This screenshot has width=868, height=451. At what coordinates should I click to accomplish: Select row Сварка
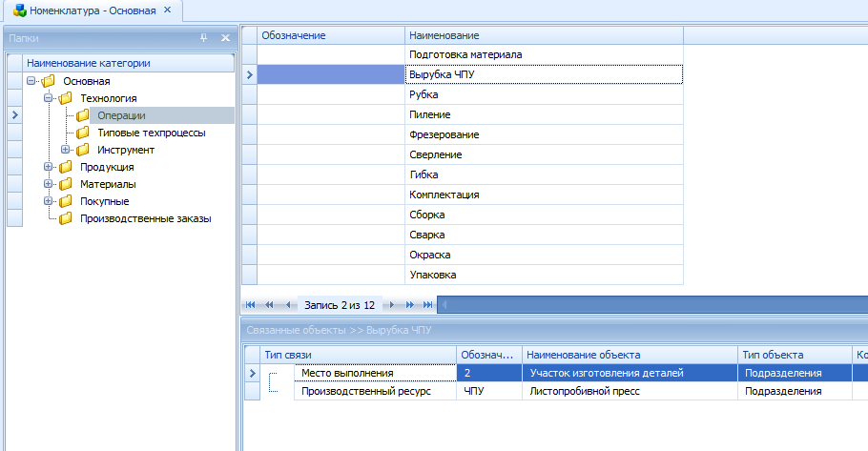pos(470,235)
